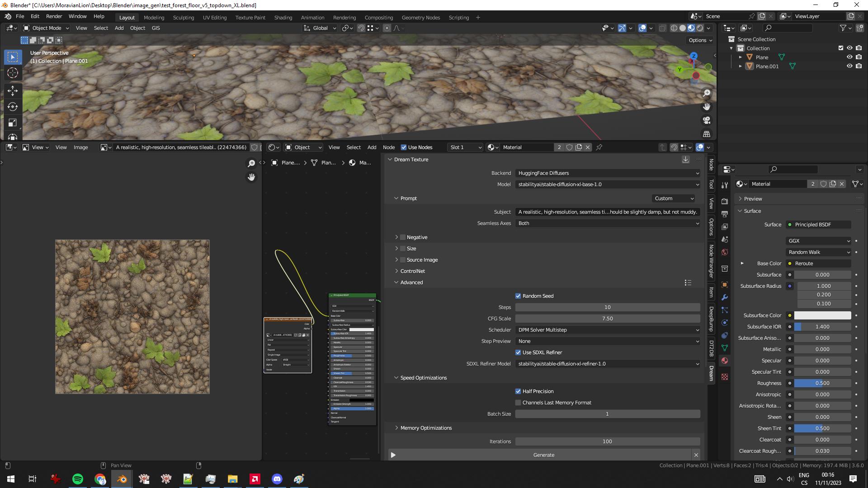The width and height of the screenshot is (868, 488).
Task: Disable the Random Seed checkbox
Action: coord(518,296)
